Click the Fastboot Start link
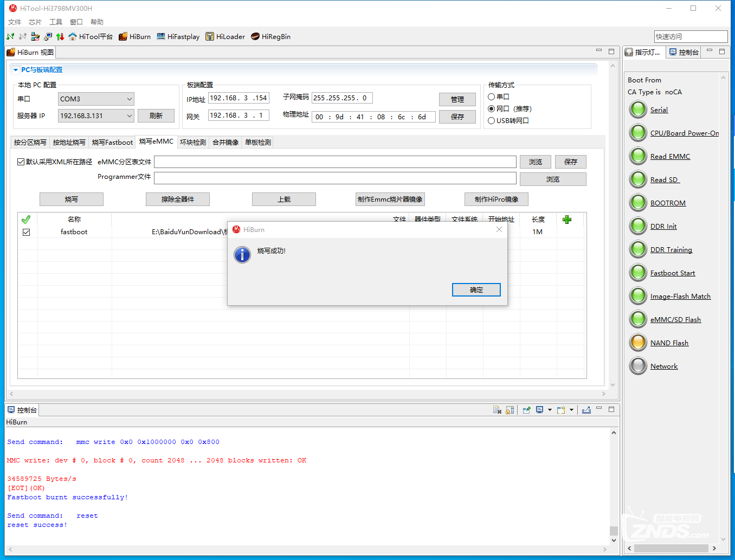The width and height of the screenshot is (735, 560). tap(673, 273)
